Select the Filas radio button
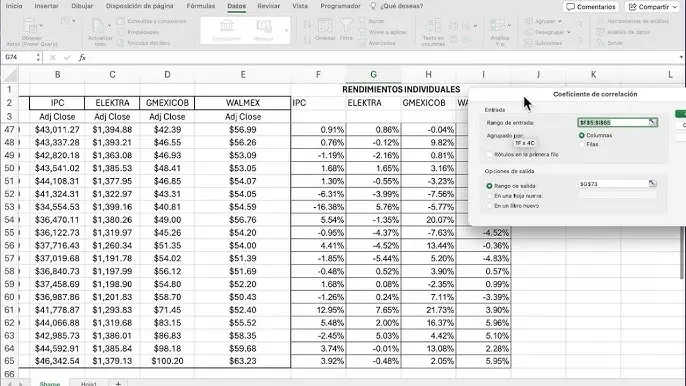Viewport: 686px width, 386px height. point(582,144)
